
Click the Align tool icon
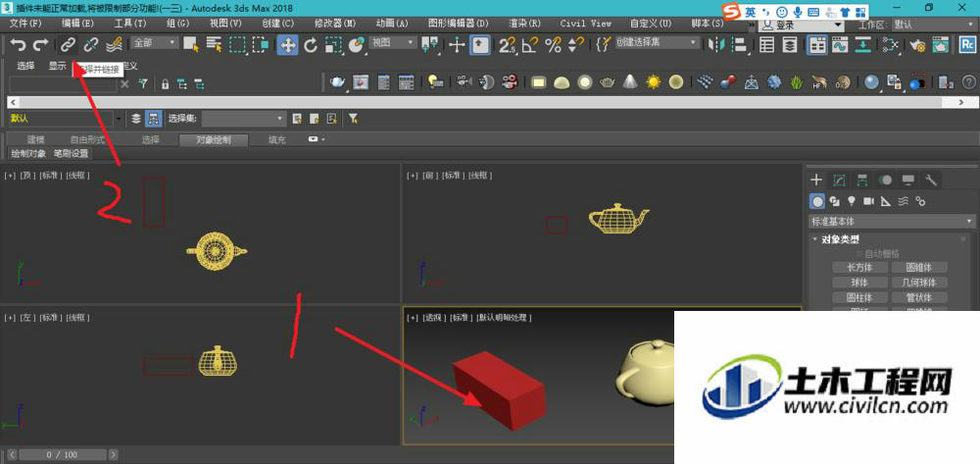(739, 44)
